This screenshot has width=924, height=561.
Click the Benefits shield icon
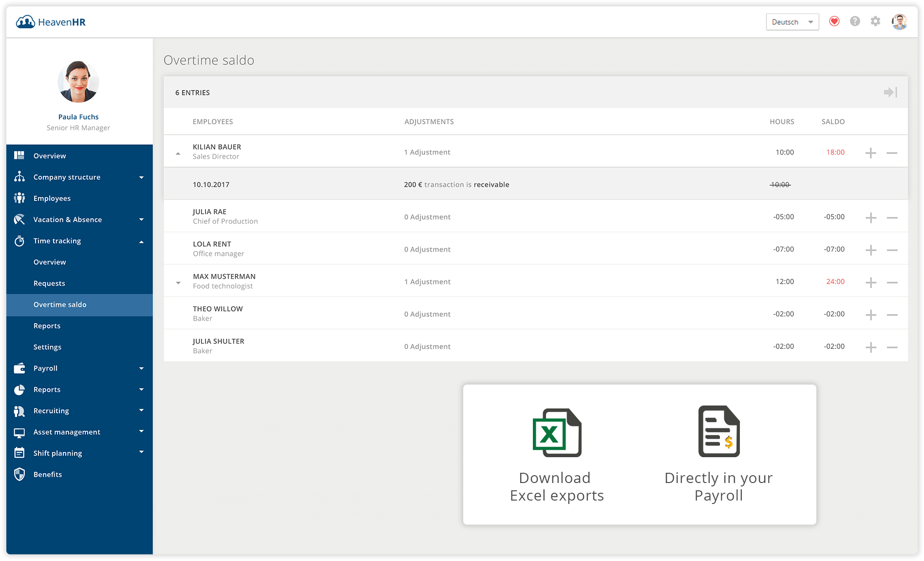pyautogui.click(x=19, y=474)
